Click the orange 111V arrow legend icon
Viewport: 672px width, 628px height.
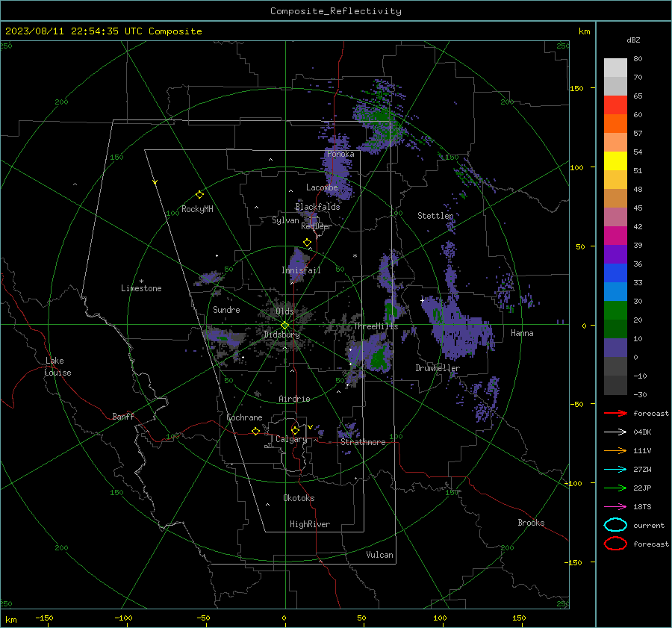click(615, 450)
